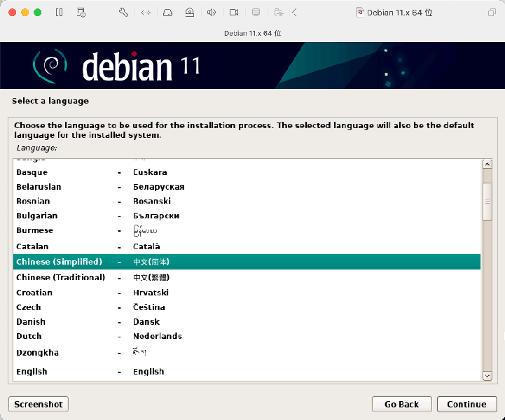Expand toolbar with the left chevron
Viewport: 505px width, 420px height.
[294, 13]
